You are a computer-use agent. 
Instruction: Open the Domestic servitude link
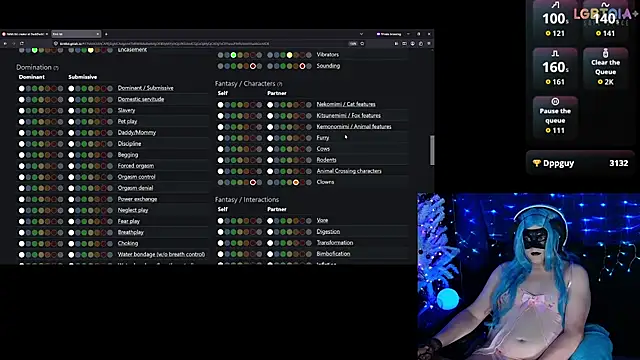point(141,99)
